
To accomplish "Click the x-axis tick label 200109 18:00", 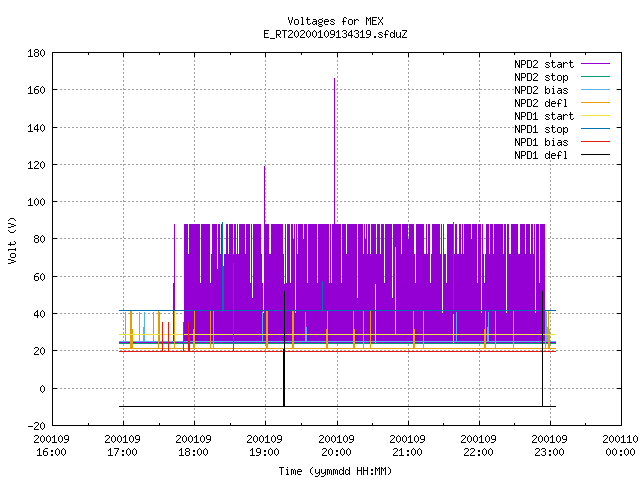I will point(193,446).
